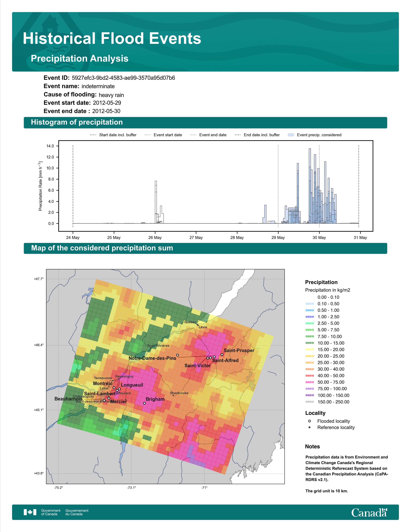This screenshot has height=532, width=411.
Task: Click the Precipitation in kg/m2 legend subtitle
Action: click(x=328, y=290)
